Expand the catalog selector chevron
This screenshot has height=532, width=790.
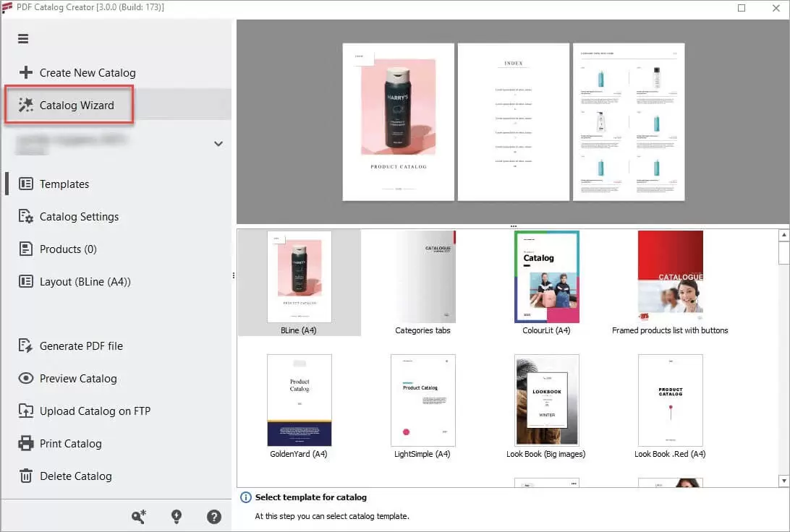click(x=218, y=144)
